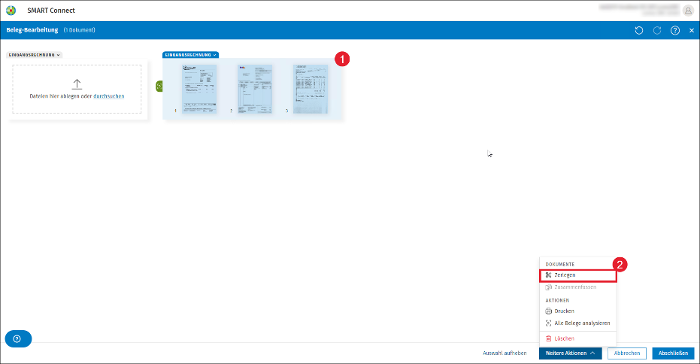This screenshot has width=700, height=364.
Task: Click the file drop zone area
Action: (77, 89)
